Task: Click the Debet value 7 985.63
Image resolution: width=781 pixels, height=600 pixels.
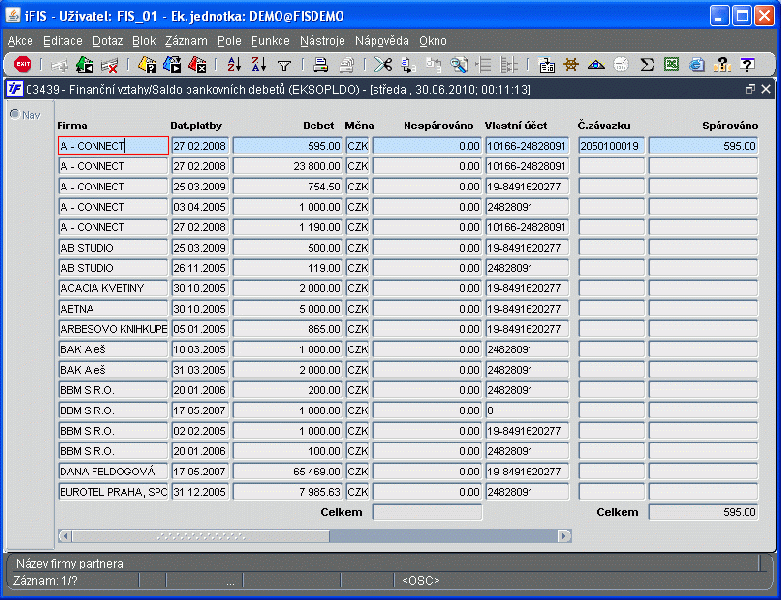Action: pyautogui.click(x=288, y=492)
